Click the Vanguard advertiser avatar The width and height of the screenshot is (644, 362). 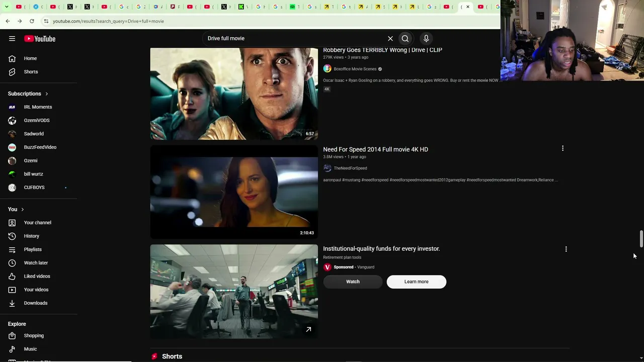(327, 267)
